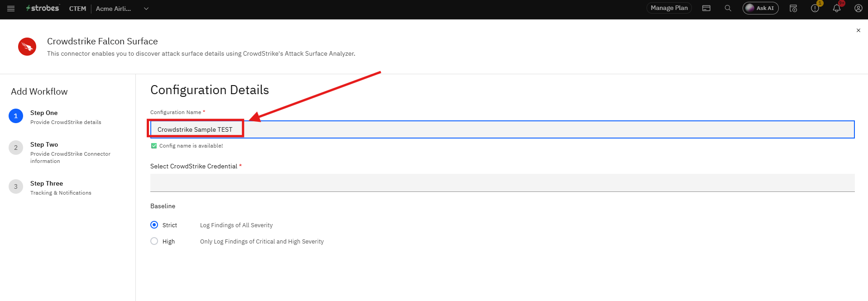Image resolution: width=868 pixels, height=301 pixels.
Task: Open the scheduled tasks icon
Action: click(x=793, y=8)
